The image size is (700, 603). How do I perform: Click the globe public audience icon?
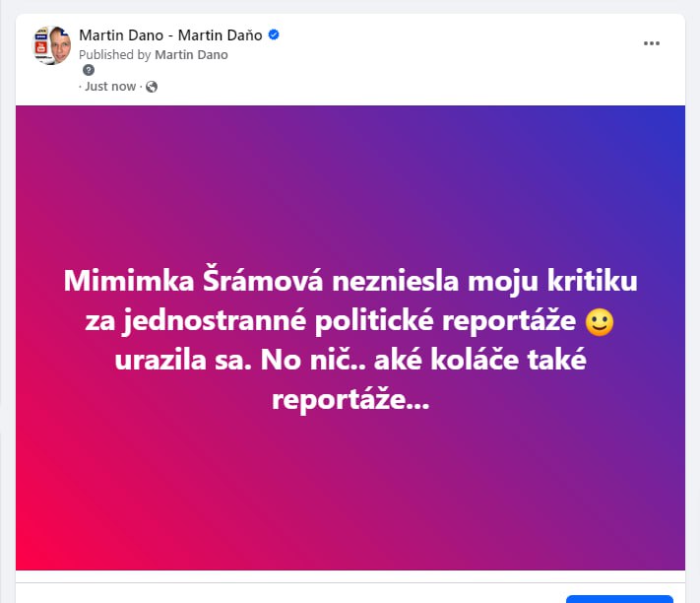click(152, 87)
